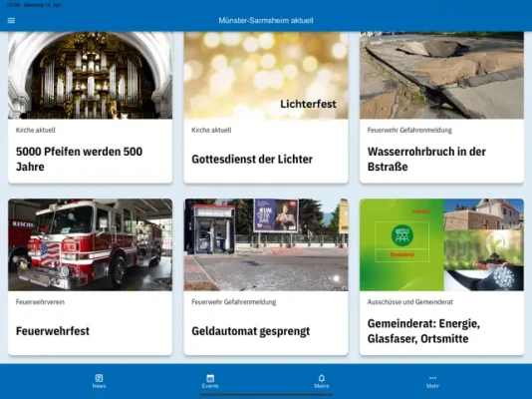Tap the Events calendar icon
This screenshot has height=399, width=532.
[210, 378]
